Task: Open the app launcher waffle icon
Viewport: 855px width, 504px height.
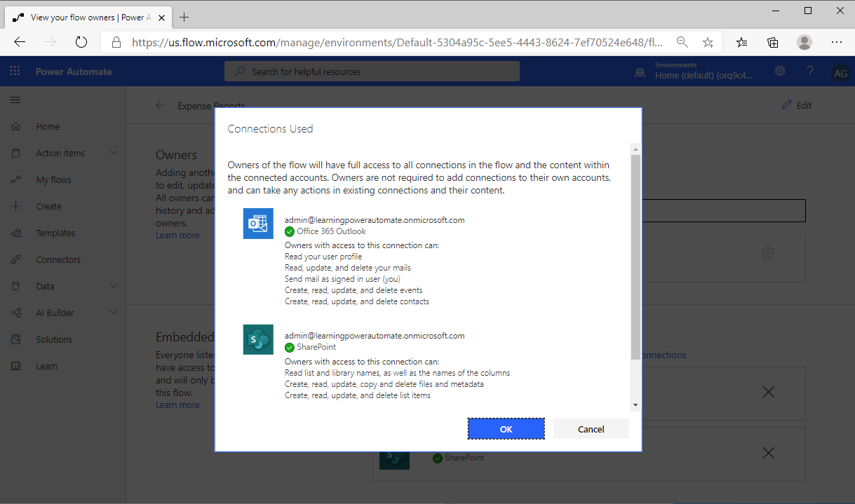Action: coord(15,71)
